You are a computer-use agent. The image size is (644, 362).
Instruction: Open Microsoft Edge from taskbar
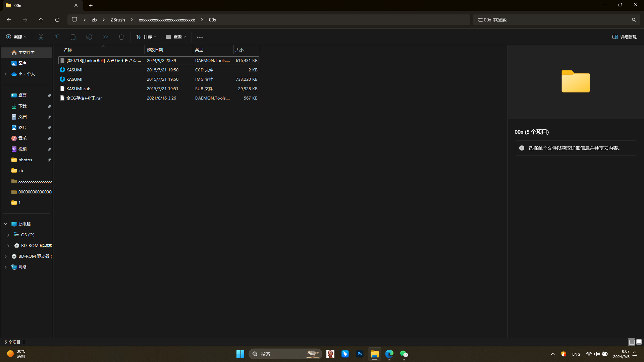coord(389,354)
